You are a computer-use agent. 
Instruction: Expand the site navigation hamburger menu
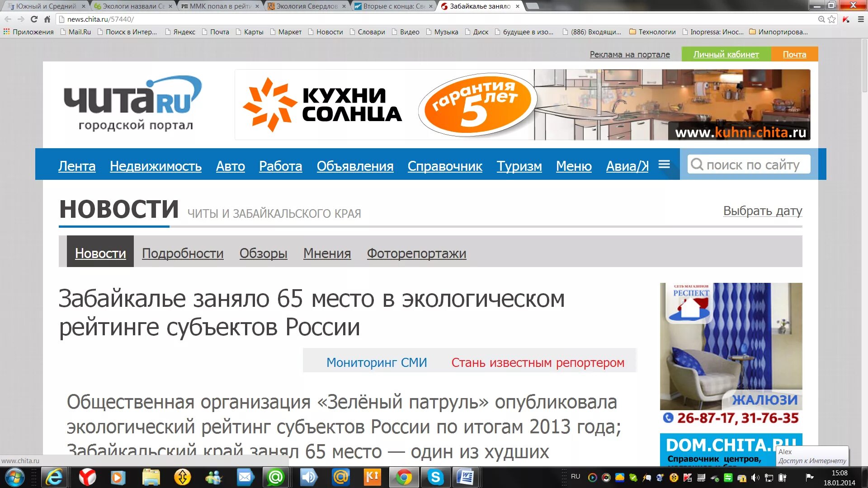click(664, 164)
